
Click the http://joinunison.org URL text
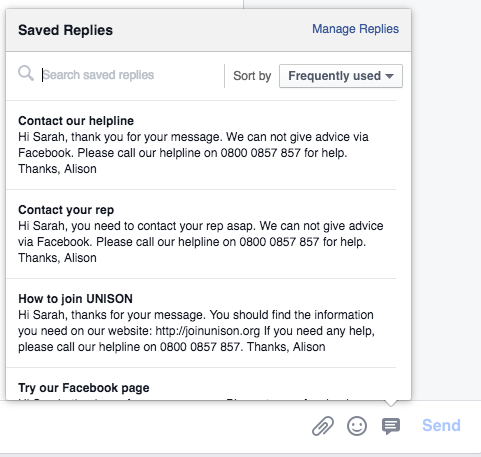[208, 331]
